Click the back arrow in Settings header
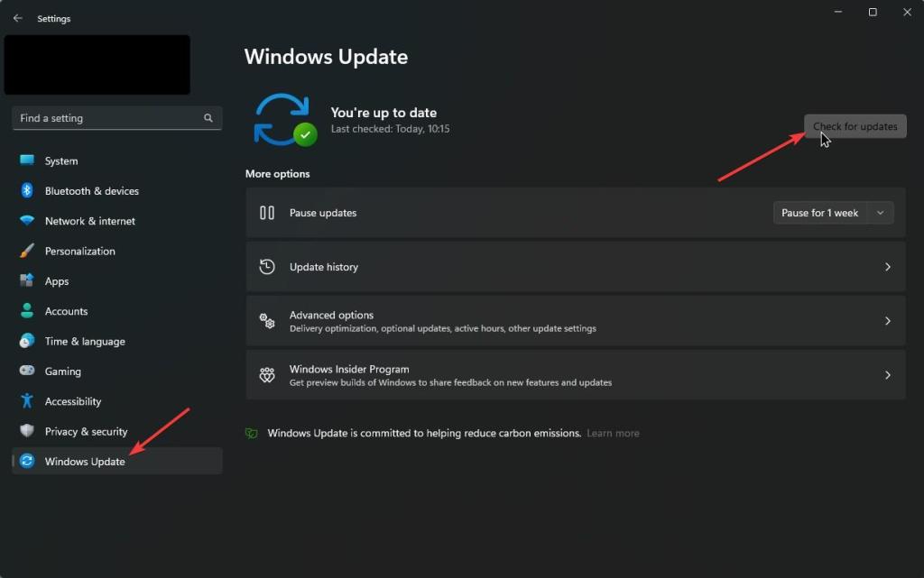This screenshot has height=578, width=924. (x=18, y=18)
